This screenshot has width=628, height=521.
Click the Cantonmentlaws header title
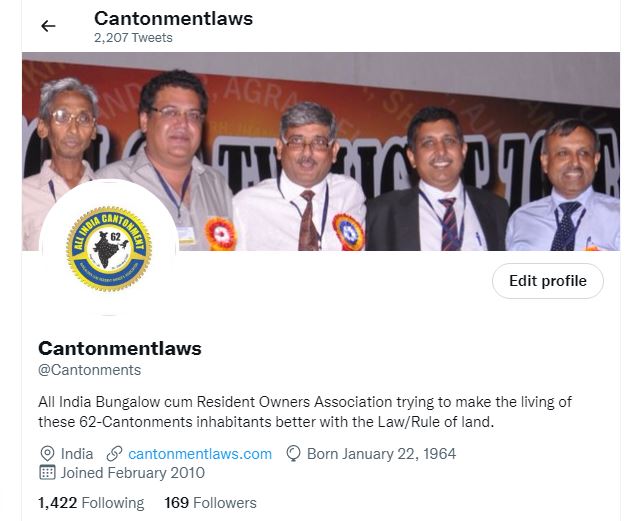(173, 18)
